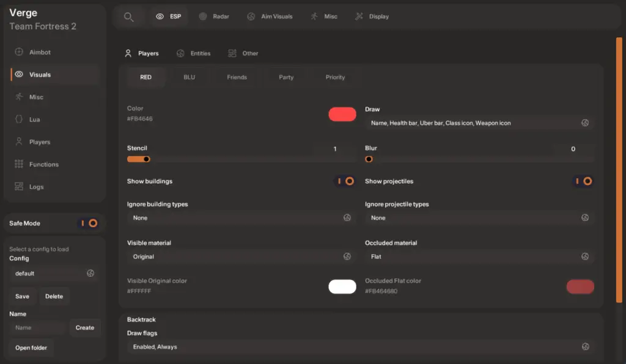Open the Draw options dropdown
The width and height of the screenshot is (626, 364).
point(479,123)
